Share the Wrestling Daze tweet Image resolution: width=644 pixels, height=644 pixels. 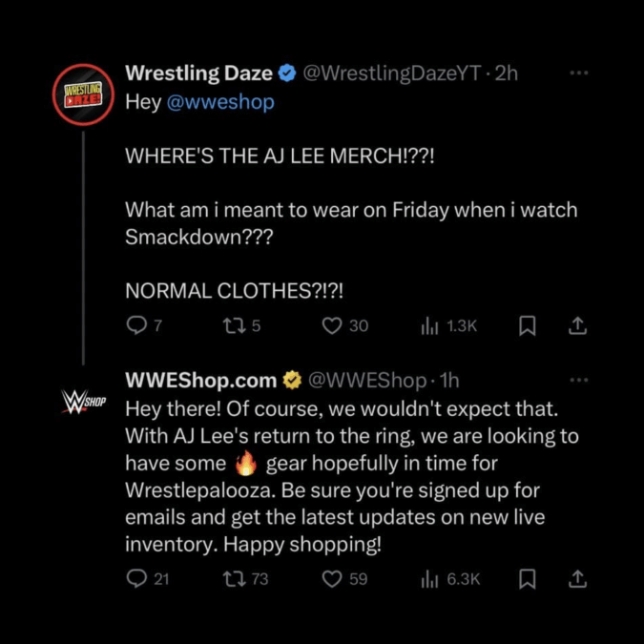click(x=577, y=326)
